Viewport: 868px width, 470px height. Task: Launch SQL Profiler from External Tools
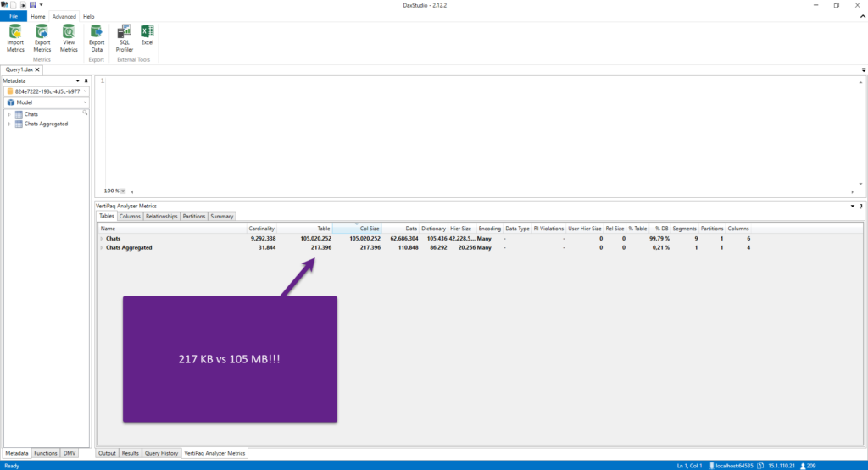(x=124, y=38)
